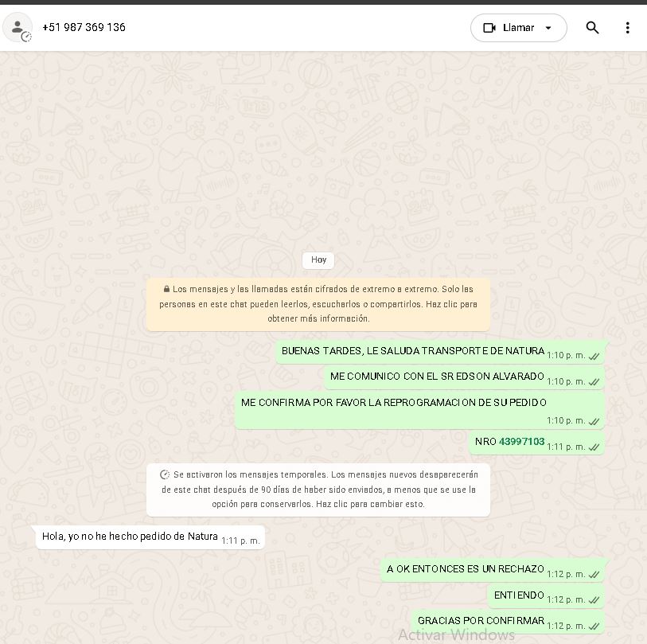647x644 pixels.
Task: Expand the Llamar dropdown arrow
Action: tap(548, 27)
